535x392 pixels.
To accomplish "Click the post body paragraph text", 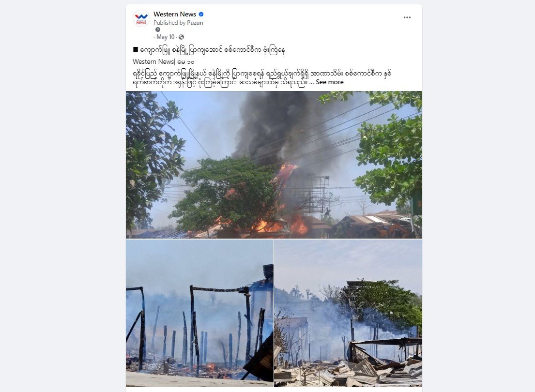I will pos(262,78).
